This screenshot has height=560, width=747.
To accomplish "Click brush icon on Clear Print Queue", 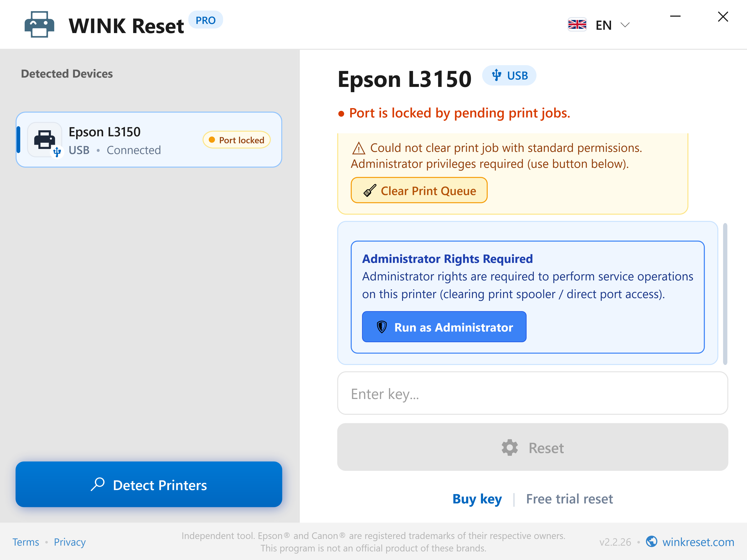I will pyautogui.click(x=370, y=190).
